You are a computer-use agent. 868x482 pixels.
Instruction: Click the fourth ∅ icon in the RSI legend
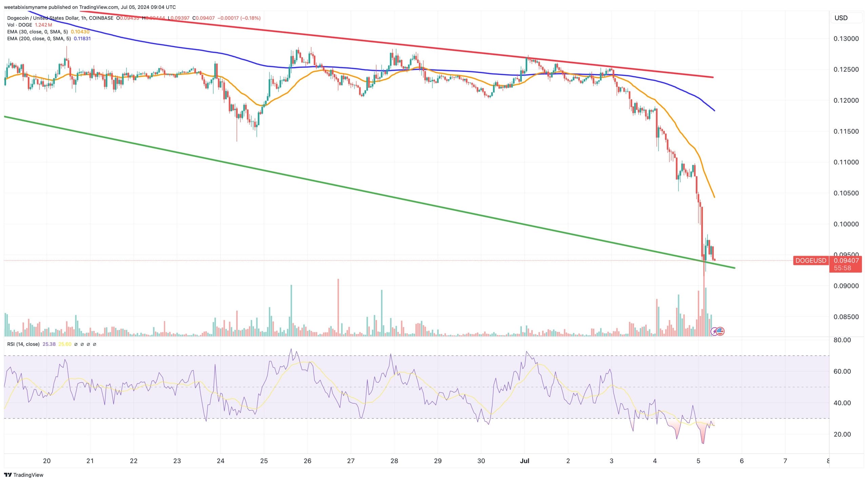[x=94, y=344]
